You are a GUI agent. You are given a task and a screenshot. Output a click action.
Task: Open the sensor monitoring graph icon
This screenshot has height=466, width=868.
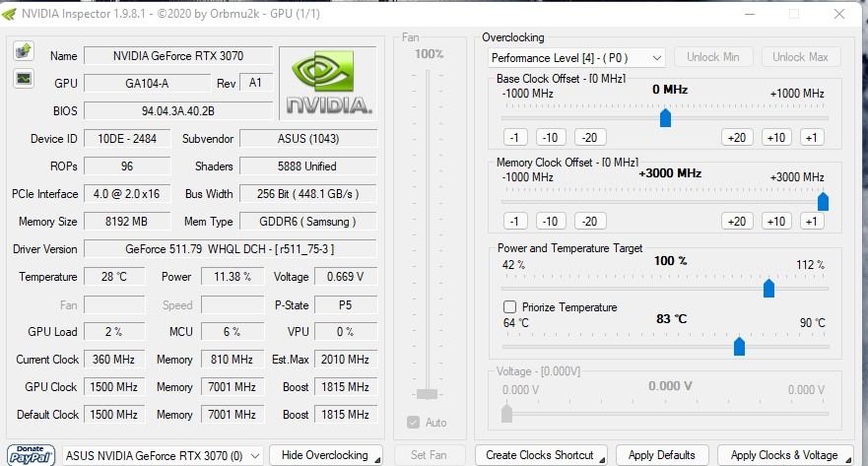(24, 79)
